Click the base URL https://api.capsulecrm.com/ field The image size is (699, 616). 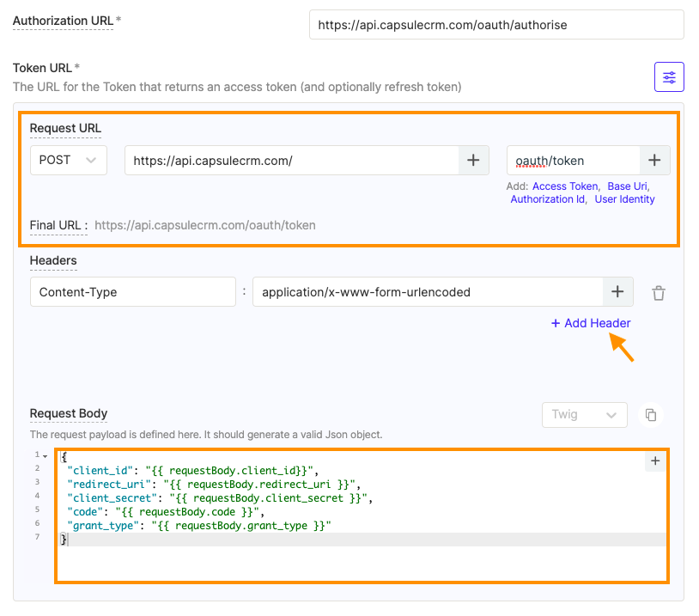(292, 160)
